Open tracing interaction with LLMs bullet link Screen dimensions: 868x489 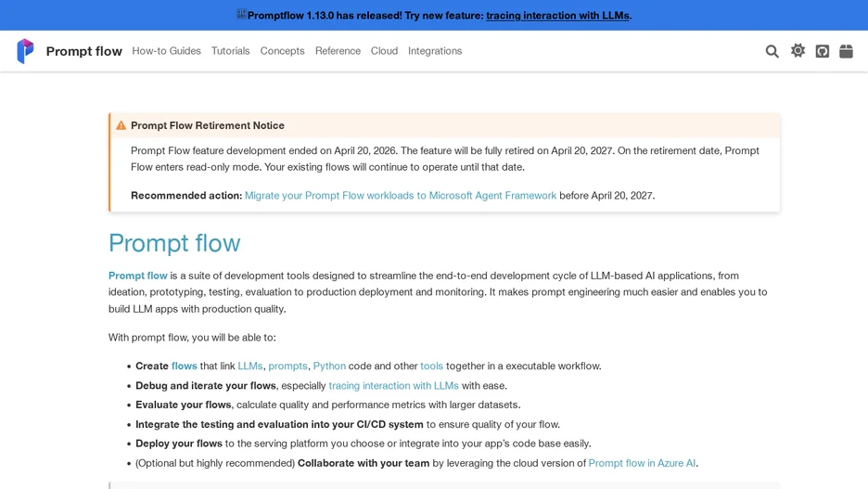(393, 385)
